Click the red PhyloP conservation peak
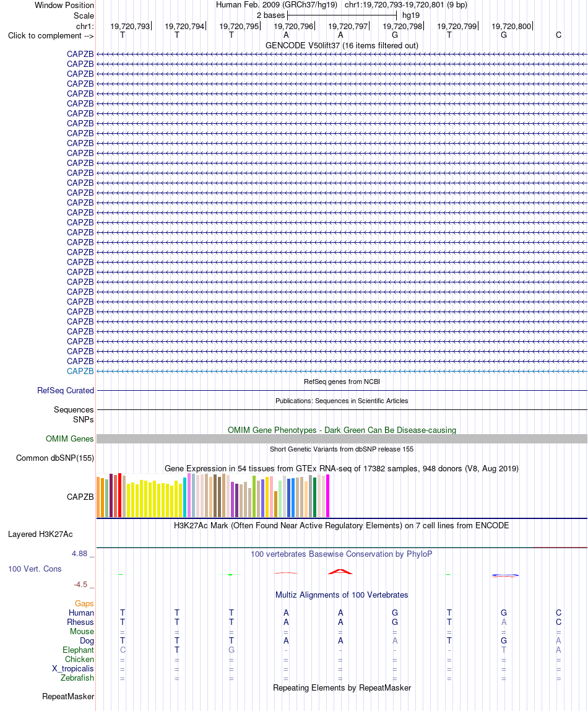This screenshot has width=588, height=711. [x=340, y=571]
